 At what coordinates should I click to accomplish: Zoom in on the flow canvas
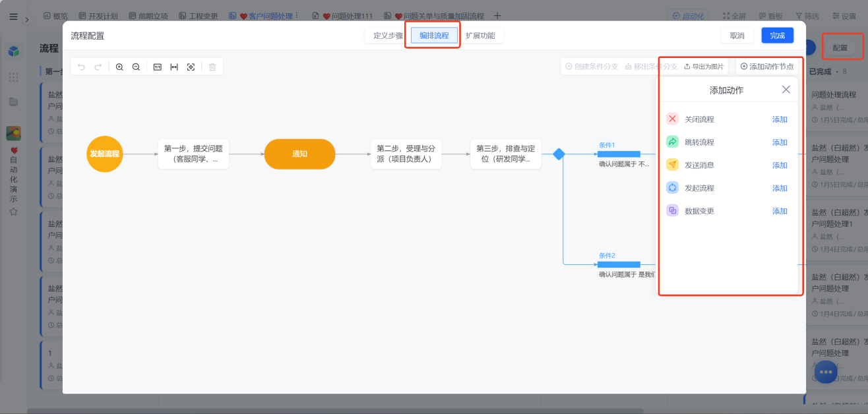tap(119, 67)
